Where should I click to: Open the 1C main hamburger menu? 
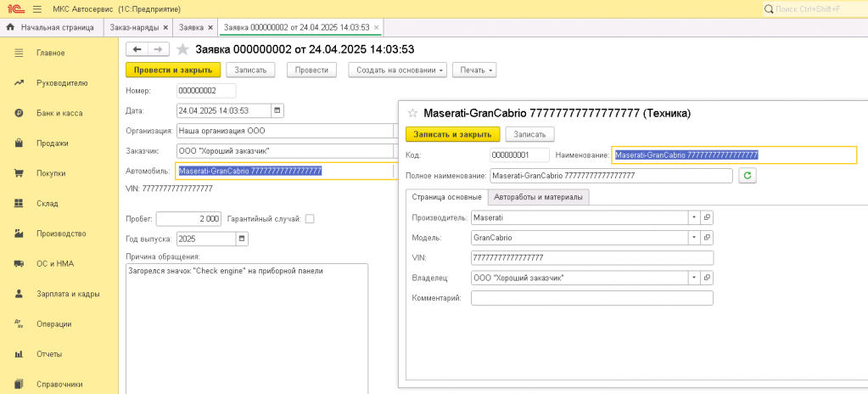(37, 9)
